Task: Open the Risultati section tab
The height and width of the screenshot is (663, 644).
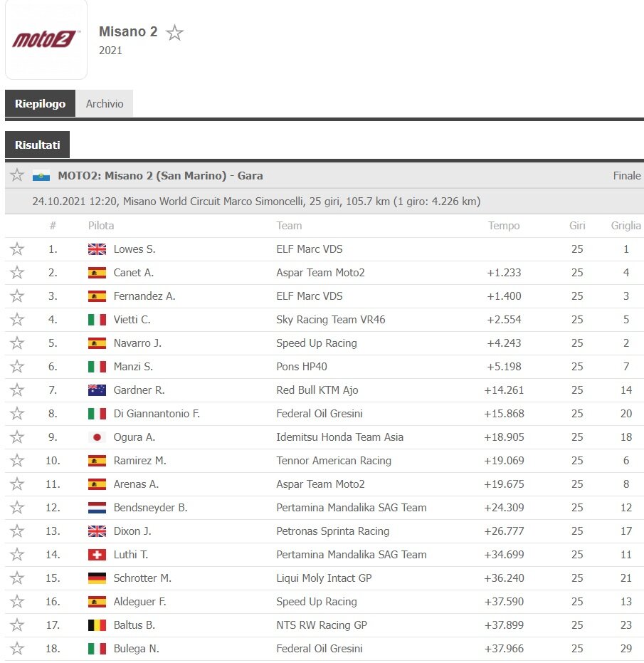Action: 37,145
